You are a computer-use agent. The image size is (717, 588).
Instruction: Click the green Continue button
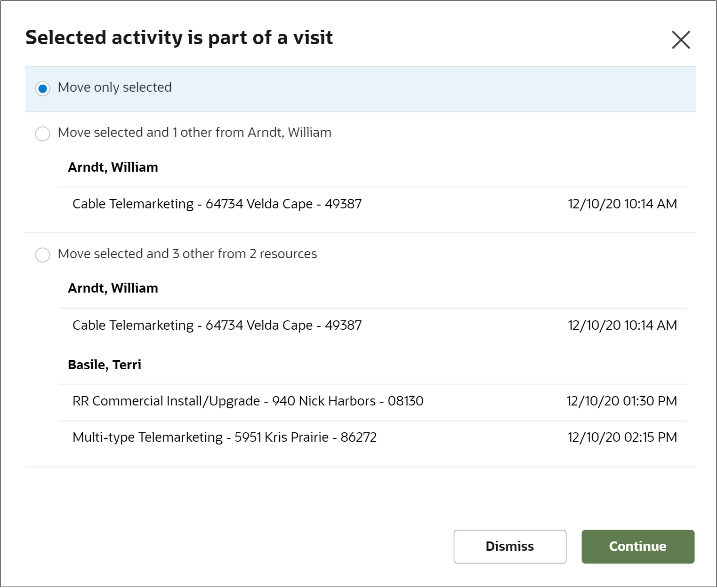[x=638, y=547]
